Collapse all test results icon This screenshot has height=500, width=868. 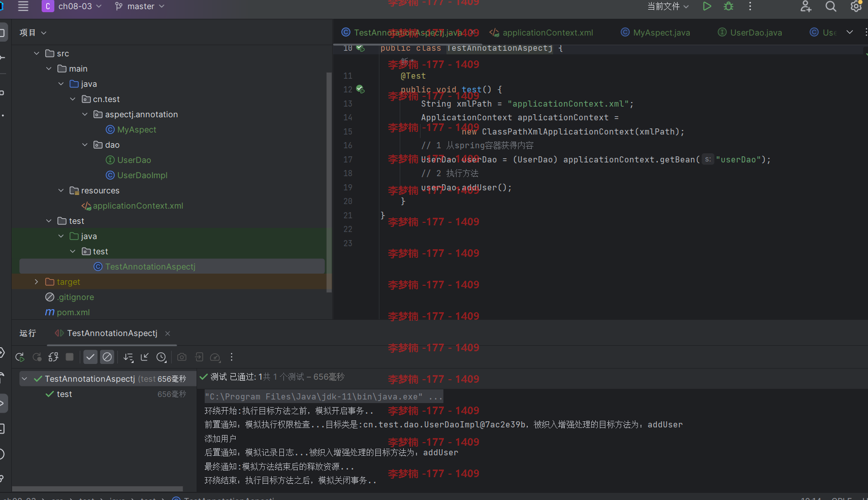145,357
